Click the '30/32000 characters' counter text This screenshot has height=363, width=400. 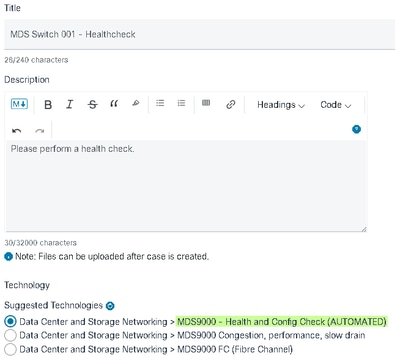click(40, 243)
